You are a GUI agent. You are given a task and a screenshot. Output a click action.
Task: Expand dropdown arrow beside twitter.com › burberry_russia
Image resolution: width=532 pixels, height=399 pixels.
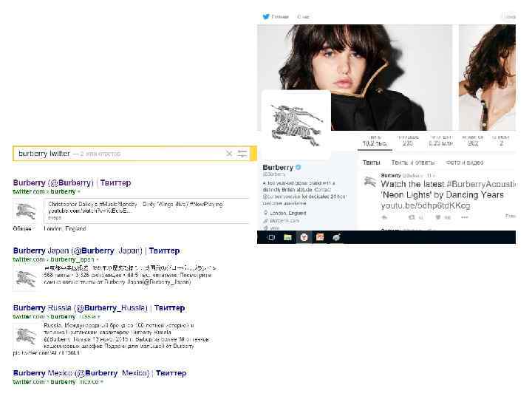(99, 317)
